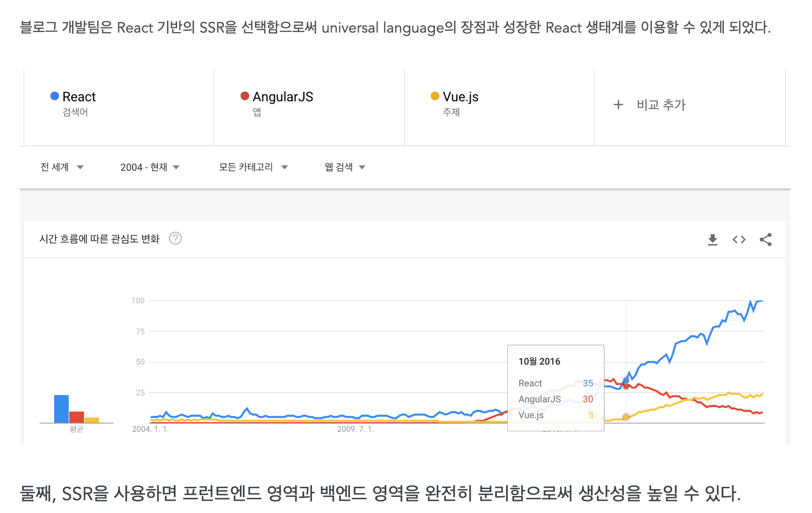Open the embed code icon

739,240
